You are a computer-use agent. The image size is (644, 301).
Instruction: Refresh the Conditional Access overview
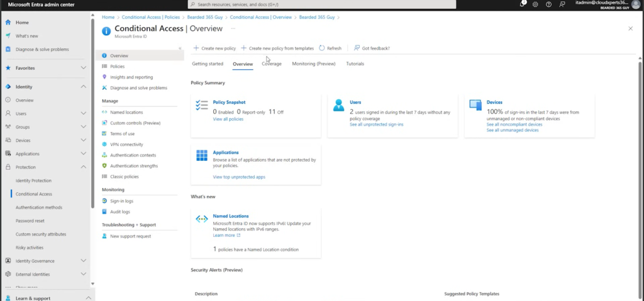point(330,48)
